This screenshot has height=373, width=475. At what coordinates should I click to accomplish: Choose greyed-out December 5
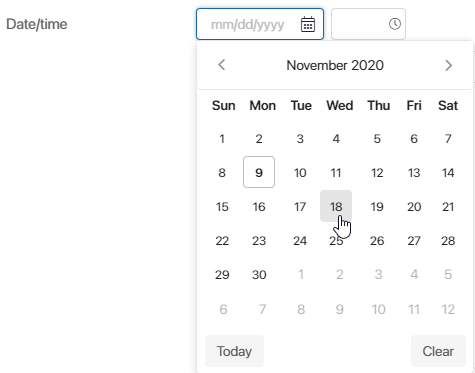pos(448,274)
